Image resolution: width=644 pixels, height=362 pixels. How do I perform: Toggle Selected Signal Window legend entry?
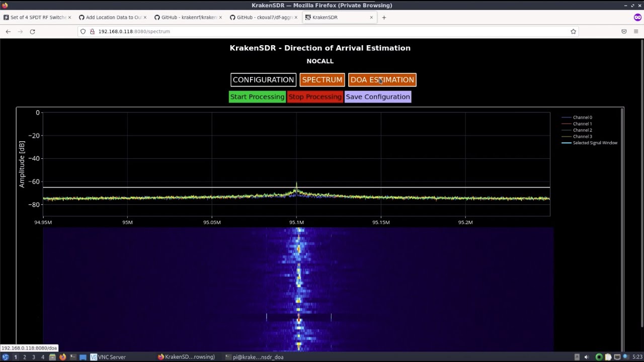(x=595, y=143)
